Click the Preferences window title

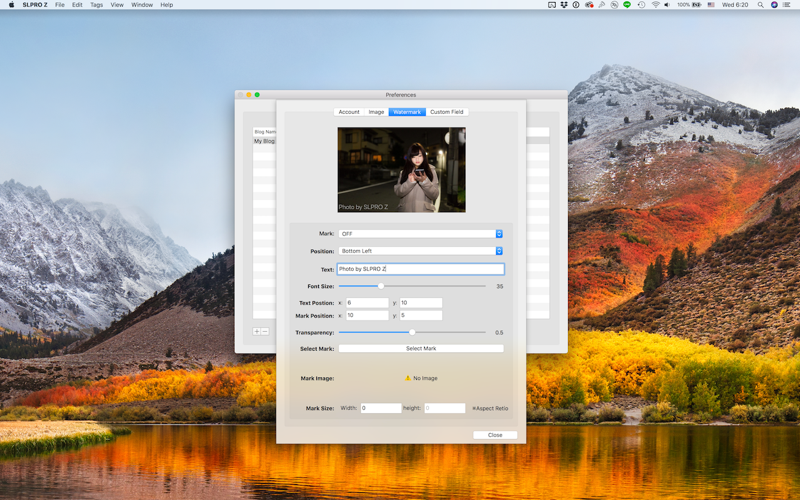[x=401, y=94]
